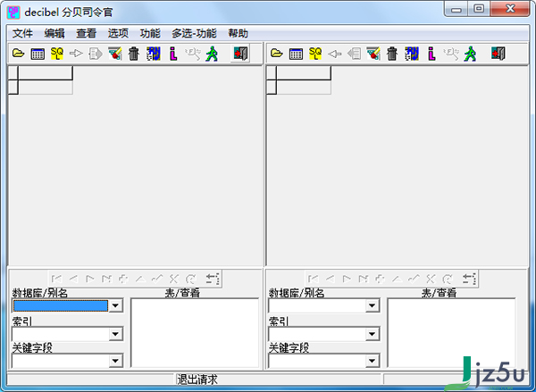Click green running man icon in right toolbar
Image resolution: width=536 pixels, height=392 pixels.
click(471, 54)
